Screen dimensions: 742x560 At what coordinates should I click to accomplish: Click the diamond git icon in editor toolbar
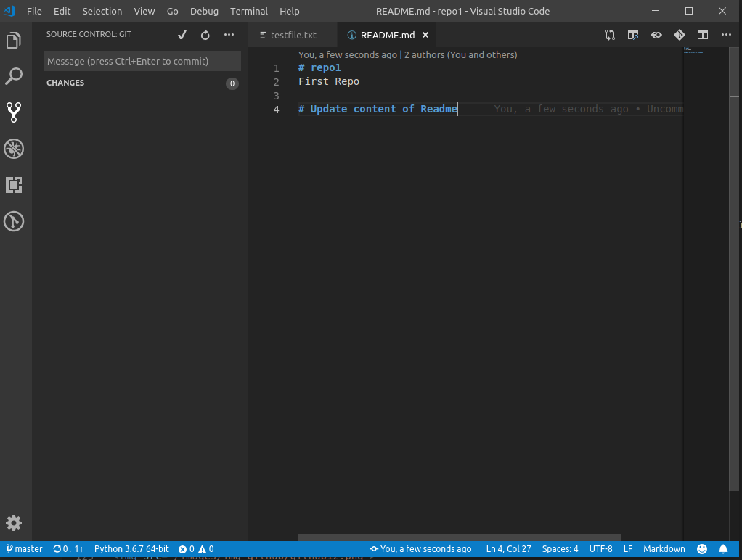(680, 35)
